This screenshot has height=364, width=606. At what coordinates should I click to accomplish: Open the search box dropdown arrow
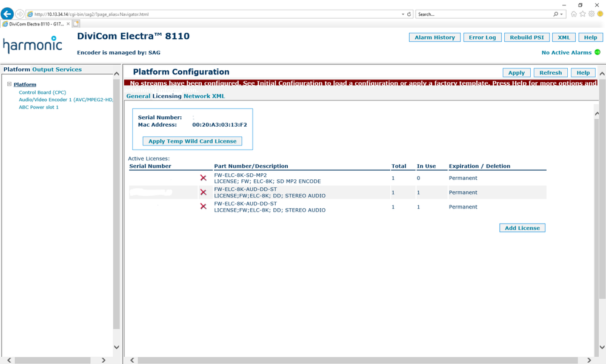(x=562, y=14)
